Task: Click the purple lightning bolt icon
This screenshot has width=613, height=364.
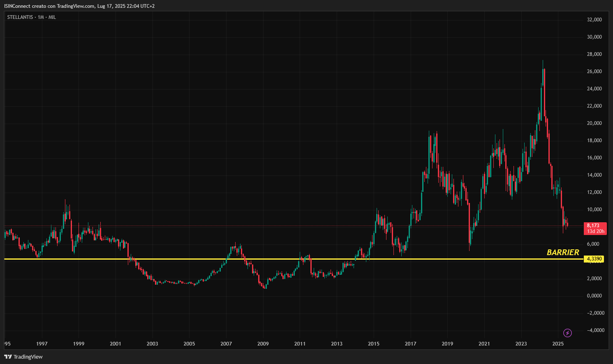Action: [567, 333]
